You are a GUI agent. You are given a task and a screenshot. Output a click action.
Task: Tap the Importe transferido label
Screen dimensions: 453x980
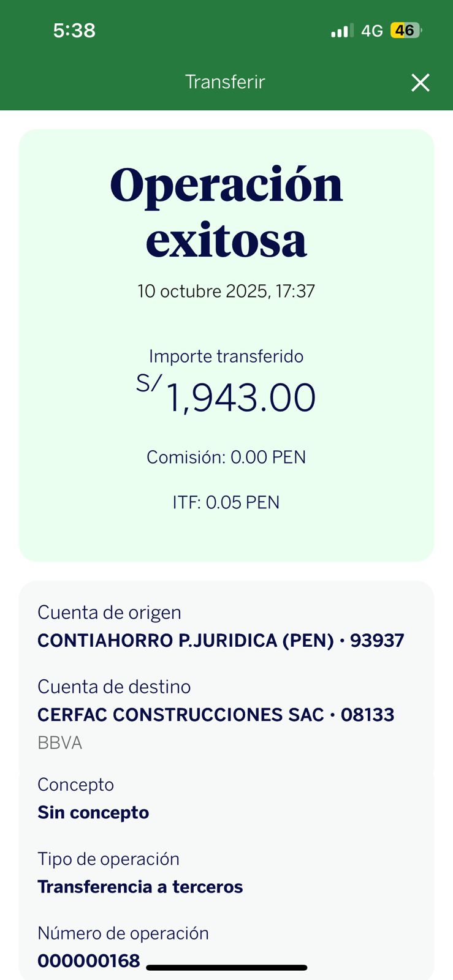[x=226, y=356]
